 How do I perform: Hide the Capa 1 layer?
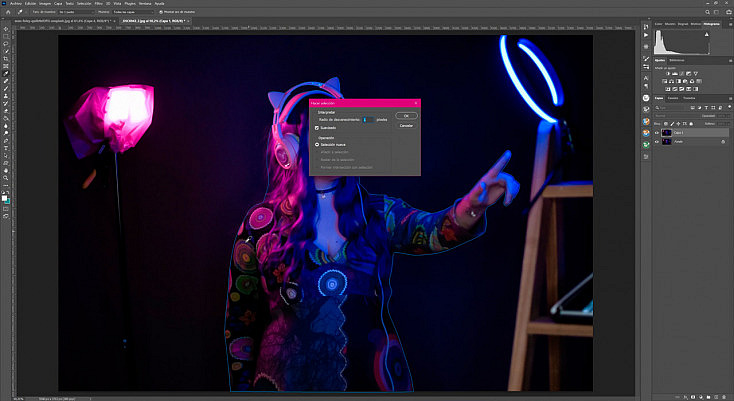(x=656, y=133)
